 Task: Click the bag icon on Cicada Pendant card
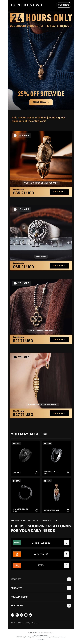coord(68,510)
